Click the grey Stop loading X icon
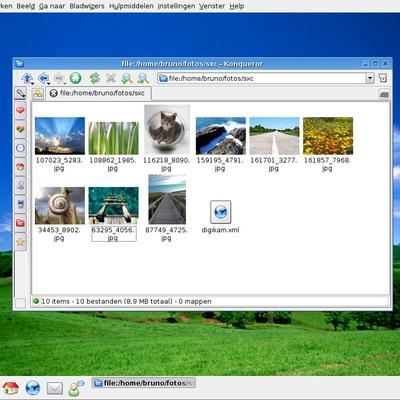 (x=111, y=78)
